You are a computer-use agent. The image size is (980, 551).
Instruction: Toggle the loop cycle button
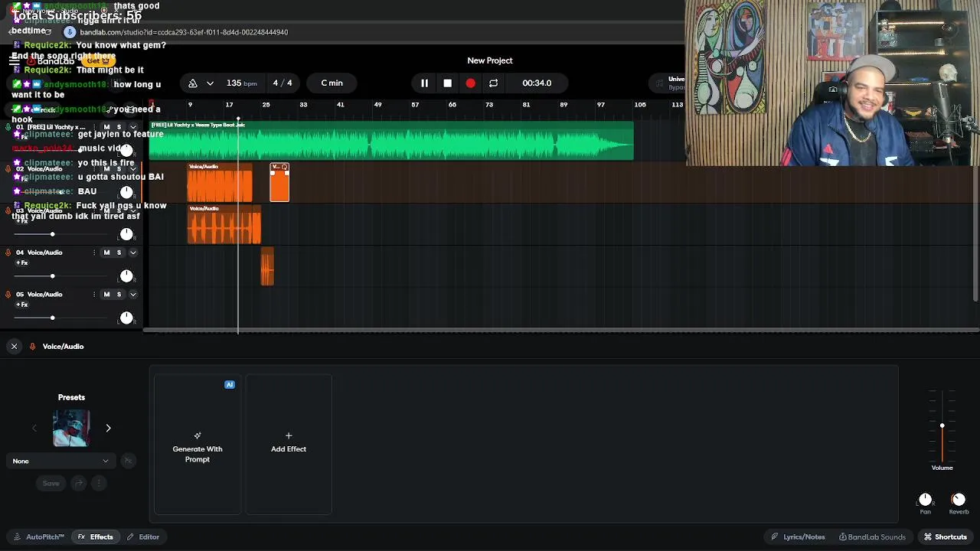493,83
